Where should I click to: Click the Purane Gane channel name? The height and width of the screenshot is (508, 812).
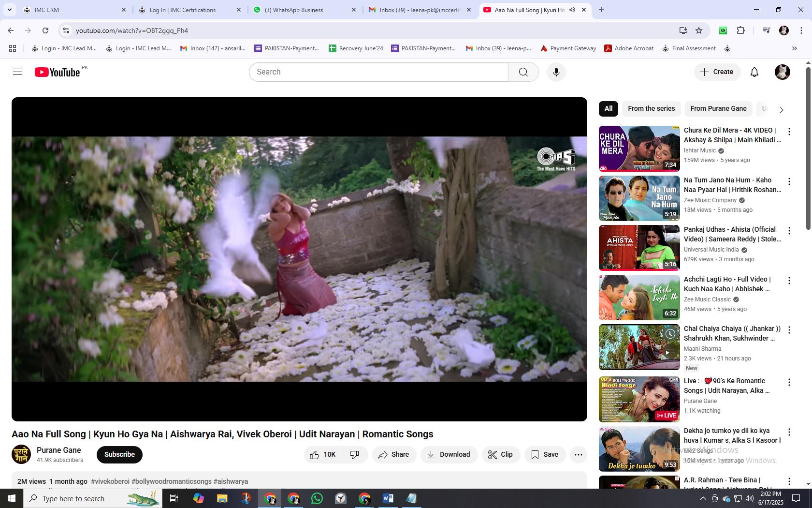point(59,450)
